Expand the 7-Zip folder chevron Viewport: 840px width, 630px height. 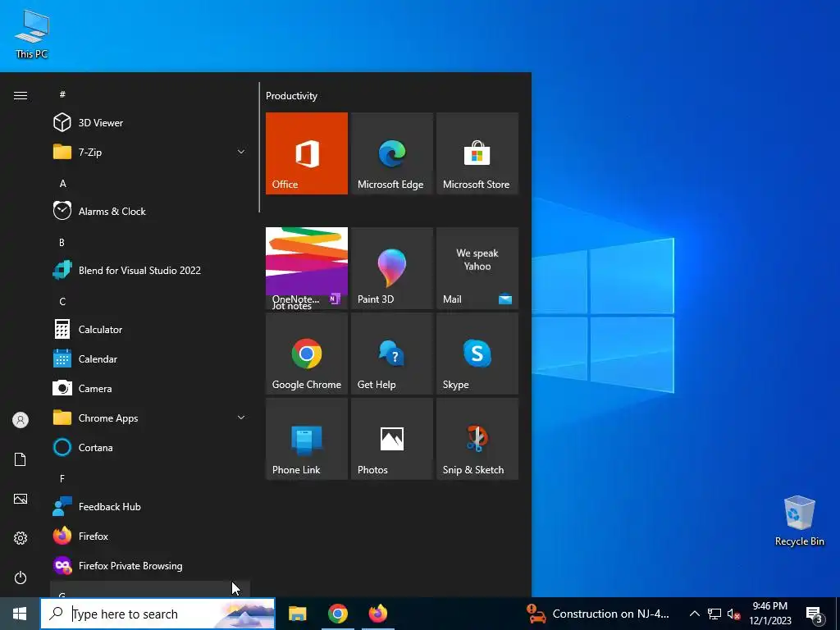click(x=241, y=152)
